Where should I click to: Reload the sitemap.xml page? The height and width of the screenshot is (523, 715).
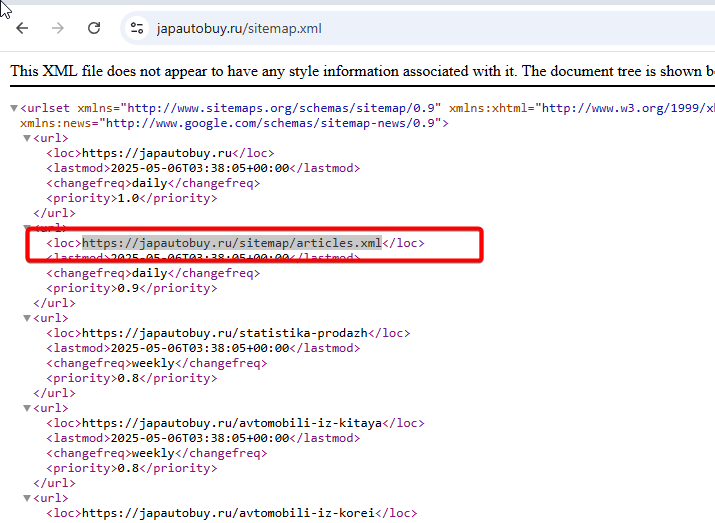coord(94,28)
